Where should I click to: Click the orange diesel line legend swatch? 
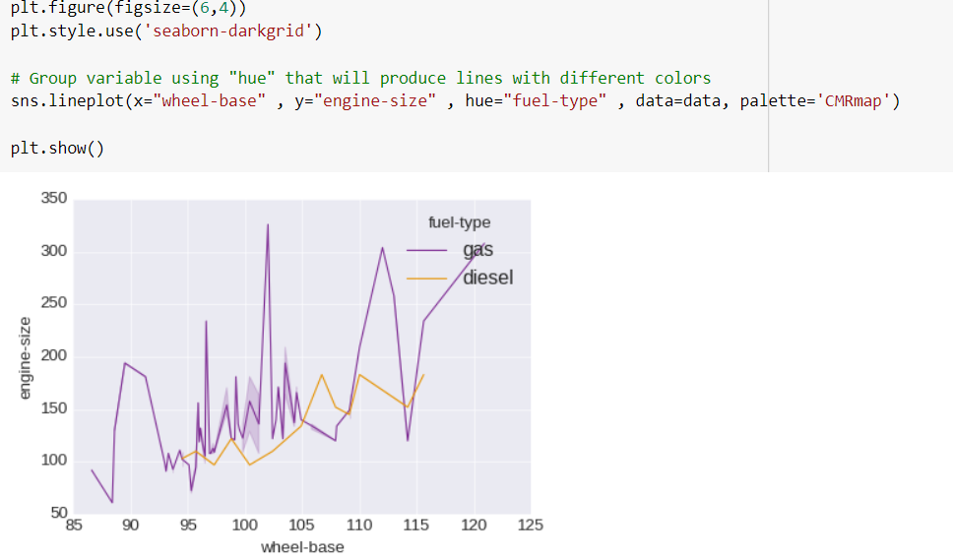click(x=426, y=279)
